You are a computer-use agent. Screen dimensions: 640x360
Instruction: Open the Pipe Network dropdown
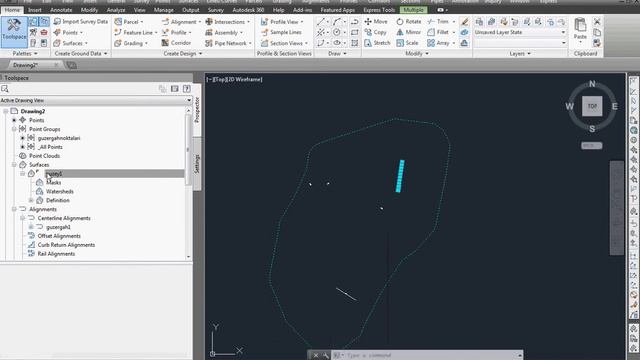click(228, 43)
